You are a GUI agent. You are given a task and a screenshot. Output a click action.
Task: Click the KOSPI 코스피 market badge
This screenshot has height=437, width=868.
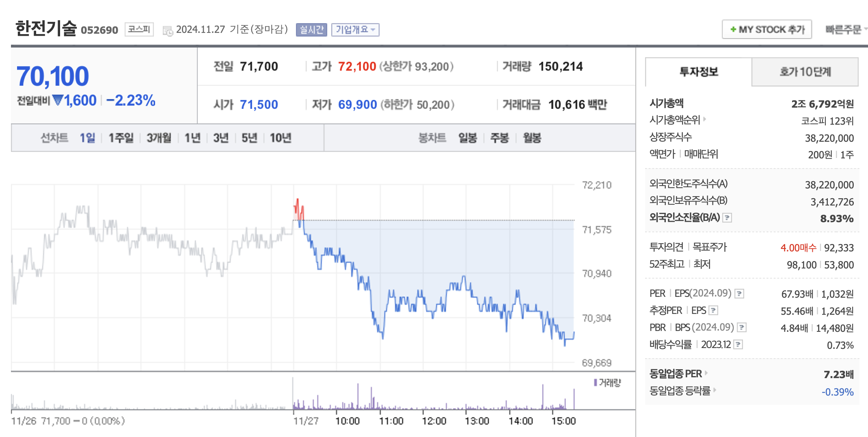pyautogui.click(x=139, y=29)
